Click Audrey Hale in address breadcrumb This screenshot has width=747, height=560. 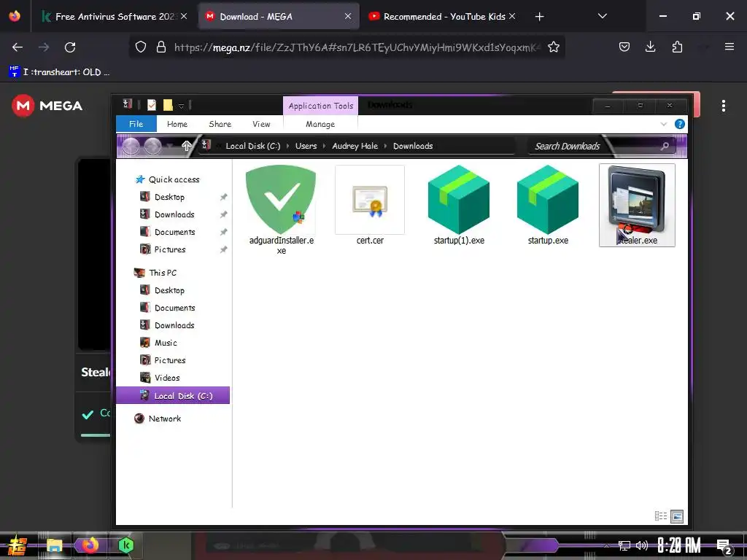pyautogui.click(x=355, y=146)
